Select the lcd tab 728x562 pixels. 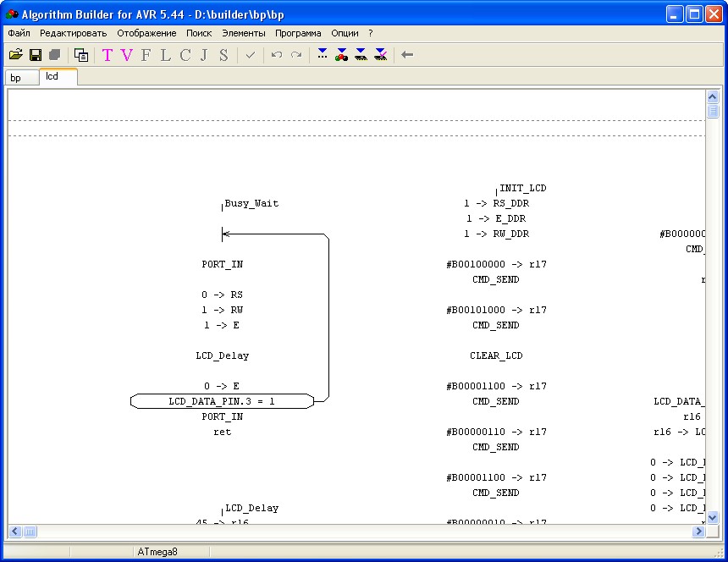tap(58, 76)
